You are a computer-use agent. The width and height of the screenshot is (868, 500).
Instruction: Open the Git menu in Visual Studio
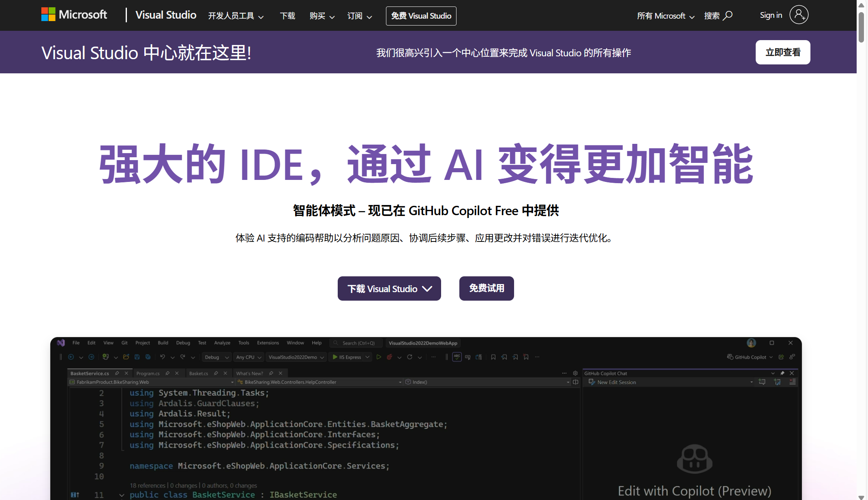[x=124, y=342]
